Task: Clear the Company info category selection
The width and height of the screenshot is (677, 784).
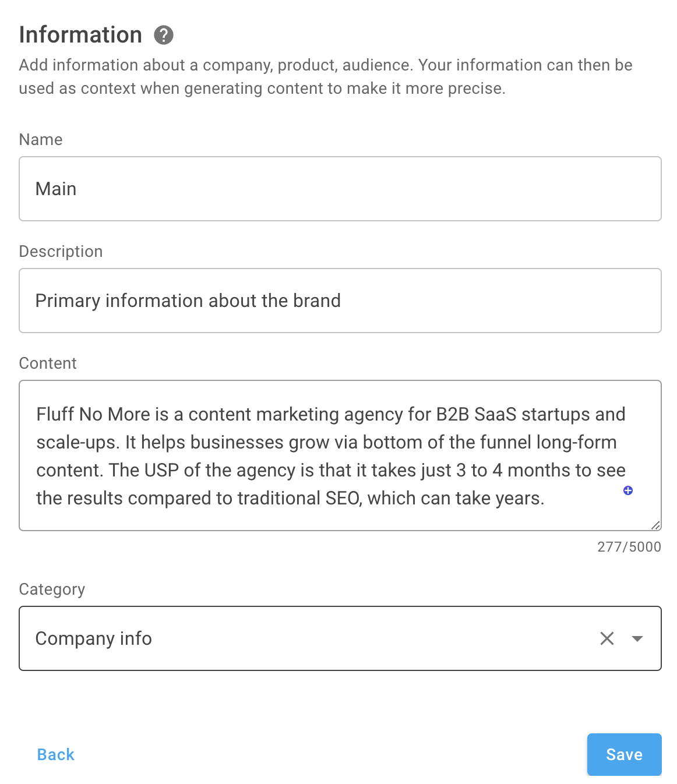Action: tap(607, 638)
